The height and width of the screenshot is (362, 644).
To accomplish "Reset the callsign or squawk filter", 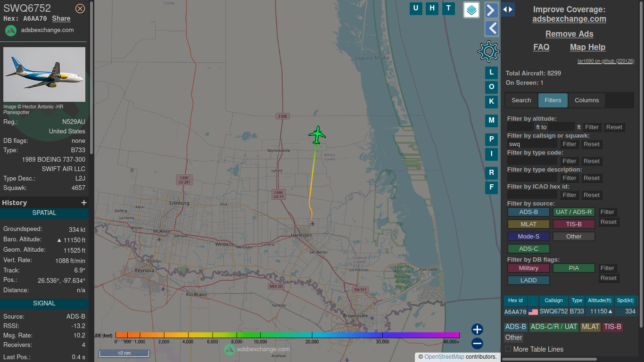I will click(x=591, y=144).
